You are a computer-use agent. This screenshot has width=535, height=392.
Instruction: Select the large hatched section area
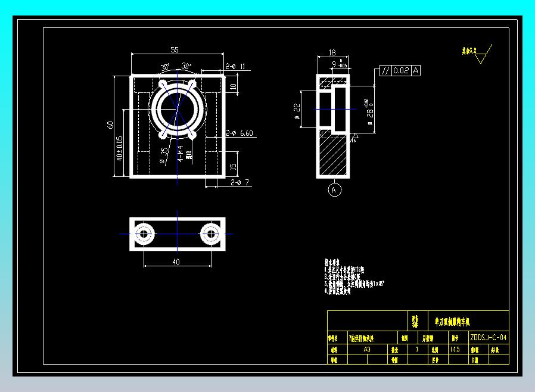333,153
